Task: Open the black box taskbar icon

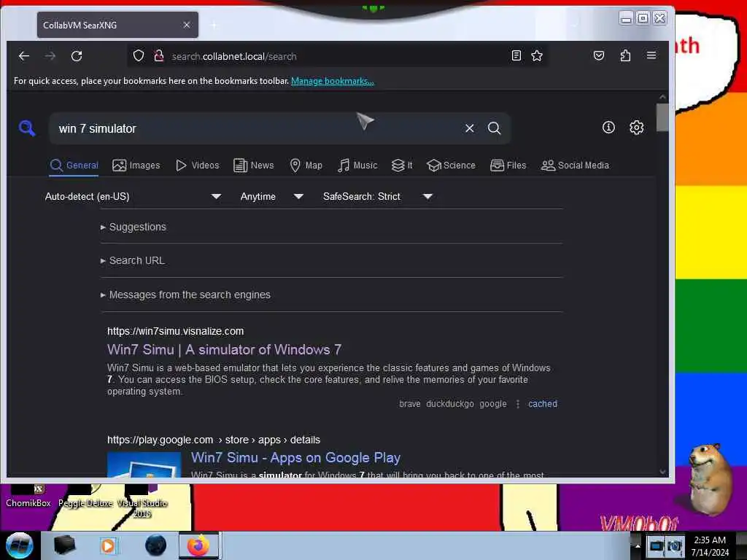Action: (64, 545)
